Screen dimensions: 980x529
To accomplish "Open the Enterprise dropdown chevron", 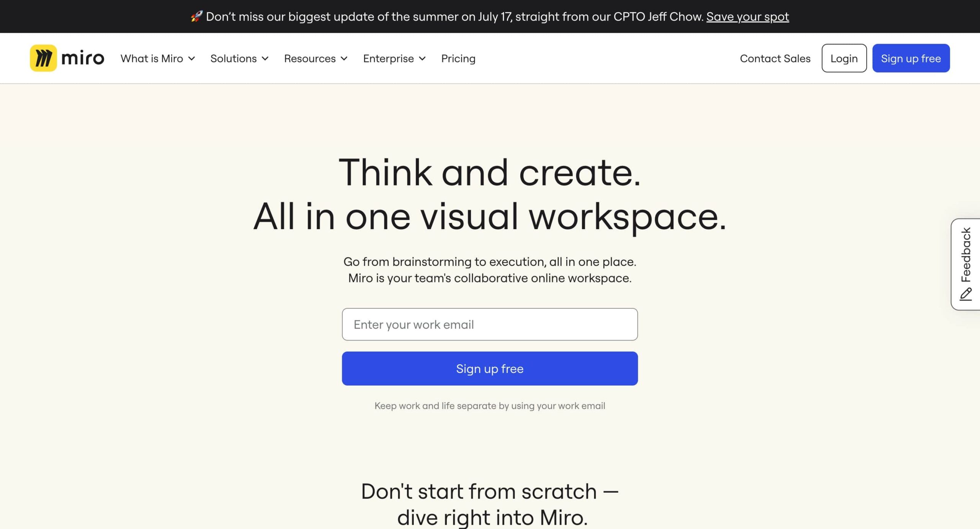I will click(x=423, y=59).
